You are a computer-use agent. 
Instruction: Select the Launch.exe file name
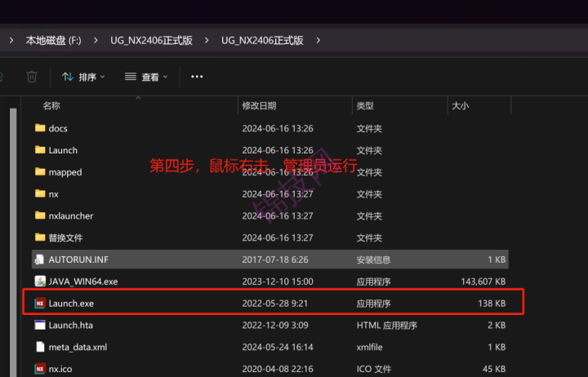coord(71,304)
